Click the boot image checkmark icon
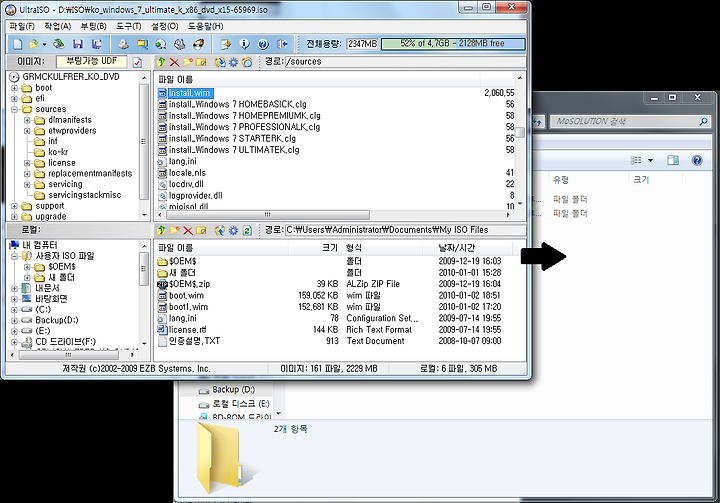Screen dimensions: 720x503 coord(137,62)
